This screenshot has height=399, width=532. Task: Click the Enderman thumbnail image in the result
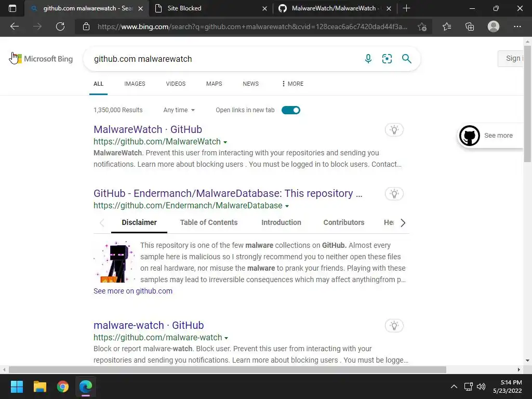114,262
